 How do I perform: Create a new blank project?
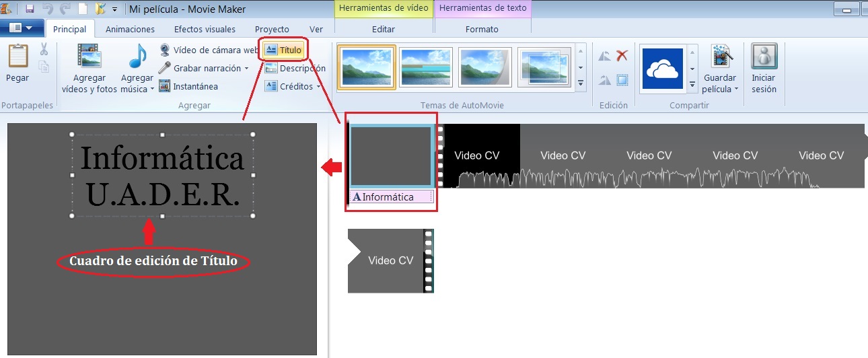click(83, 9)
